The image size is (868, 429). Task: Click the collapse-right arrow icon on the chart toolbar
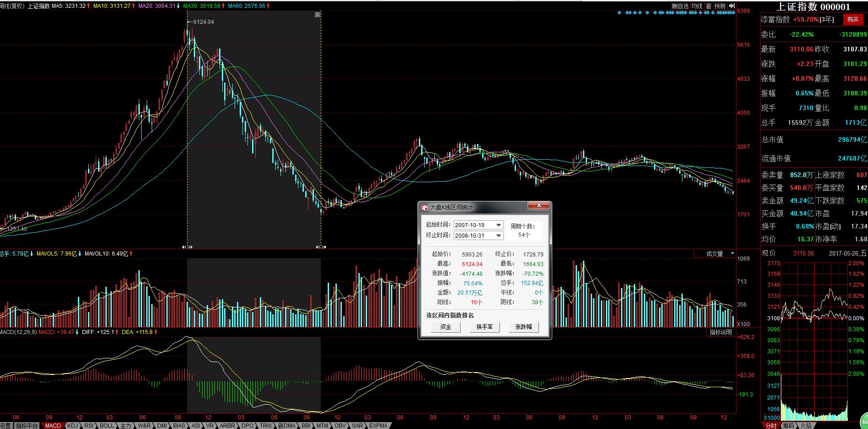[x=732, y=6]
